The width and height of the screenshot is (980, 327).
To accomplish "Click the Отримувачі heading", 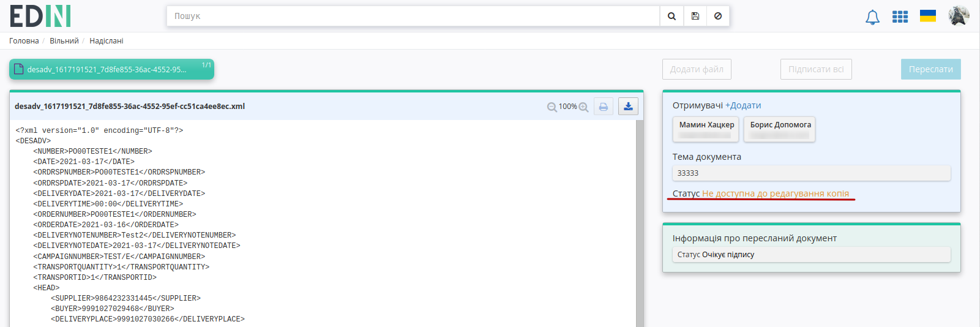I will tap(698, 105).
